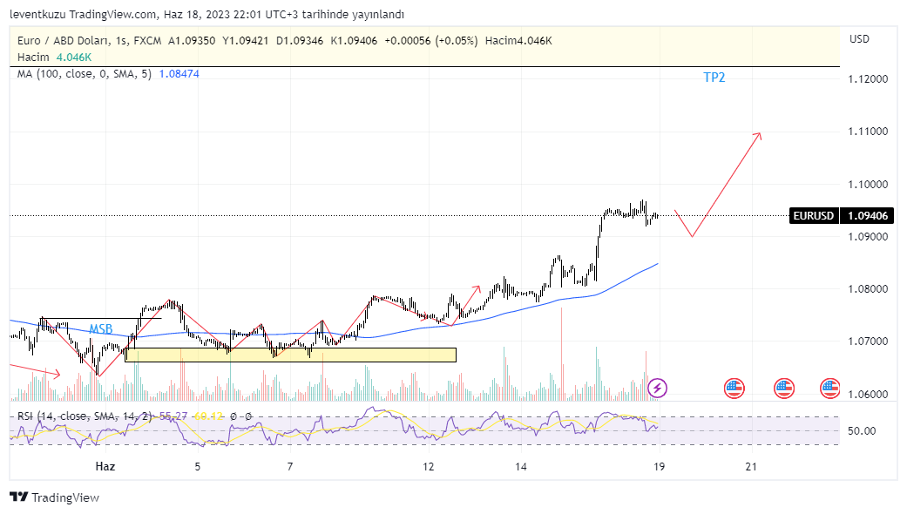Click the 1.09406 current price label
The image size is (908, 514).
(x=868, y=215)
